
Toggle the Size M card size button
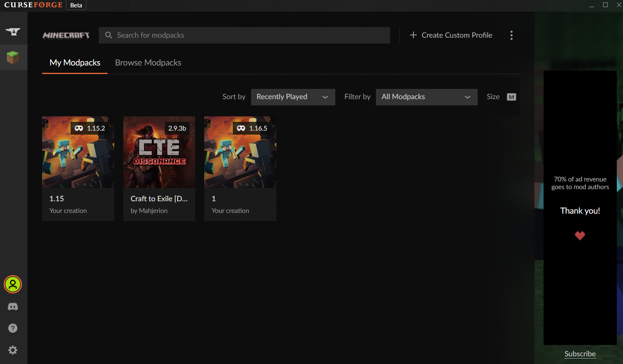pyautogui.click(x=511, y=97)
